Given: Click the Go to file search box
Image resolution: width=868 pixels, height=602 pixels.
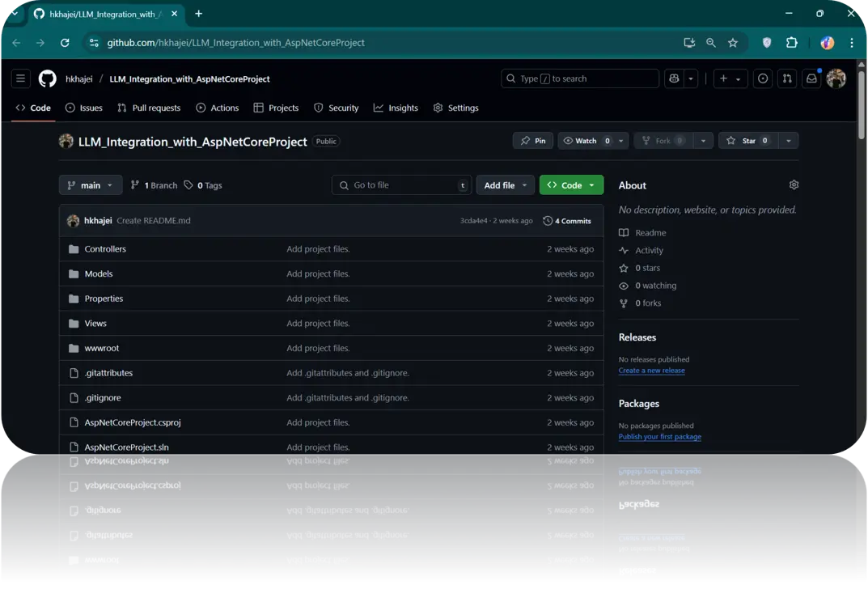Looking at the screenshot, I should tap(400, 184).
